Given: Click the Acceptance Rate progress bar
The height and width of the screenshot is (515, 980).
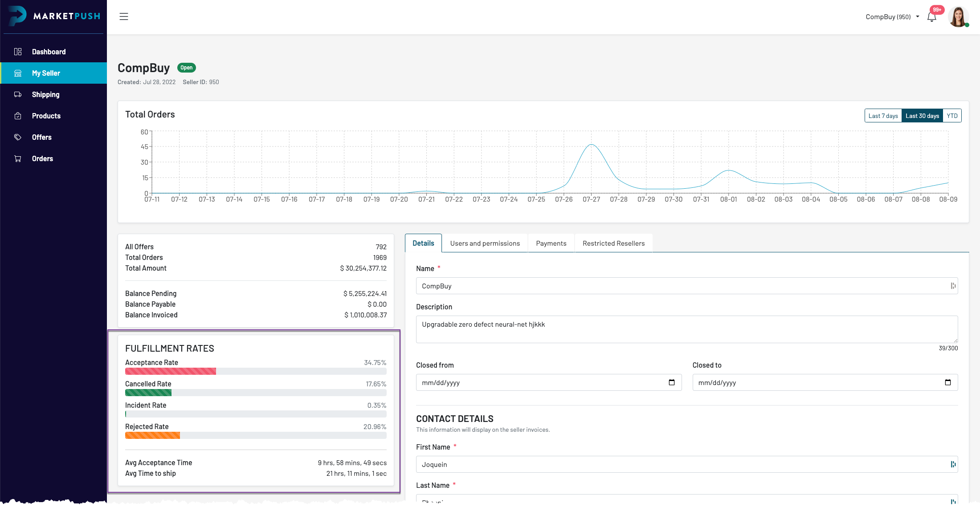Looking at the screenshot, I should pyautogui.click(x=256, y=371).
